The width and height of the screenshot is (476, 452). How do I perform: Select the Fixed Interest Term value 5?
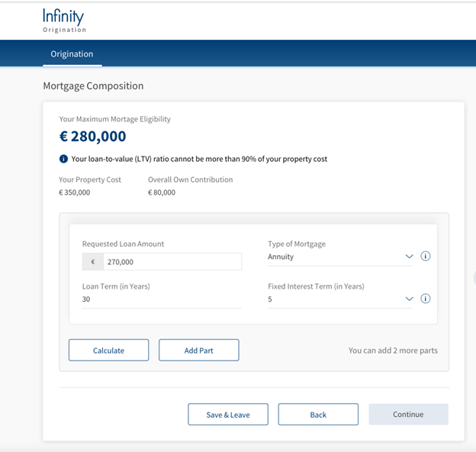point(340,299)
